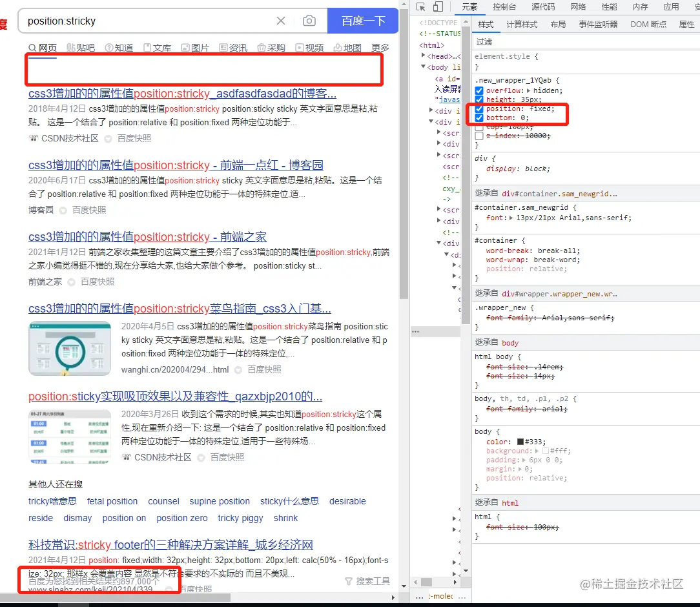Open the DOM 断点 sub-tab
Screen dimensions: 700x607
[x=648, y=24]
